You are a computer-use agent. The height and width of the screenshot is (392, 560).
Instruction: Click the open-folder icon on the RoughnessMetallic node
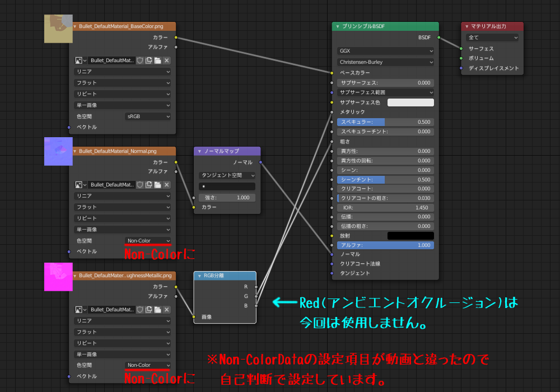158,310
